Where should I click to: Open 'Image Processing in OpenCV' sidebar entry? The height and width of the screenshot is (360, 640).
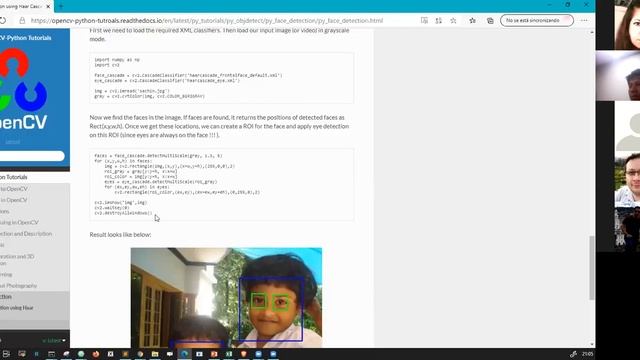click(19, 222)
